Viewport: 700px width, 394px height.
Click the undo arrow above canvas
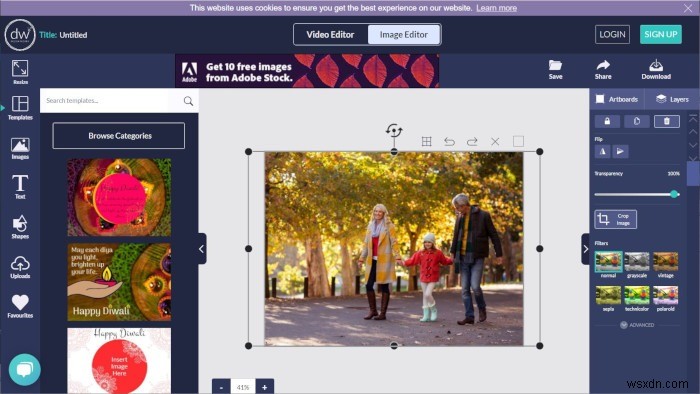[450, 141]
